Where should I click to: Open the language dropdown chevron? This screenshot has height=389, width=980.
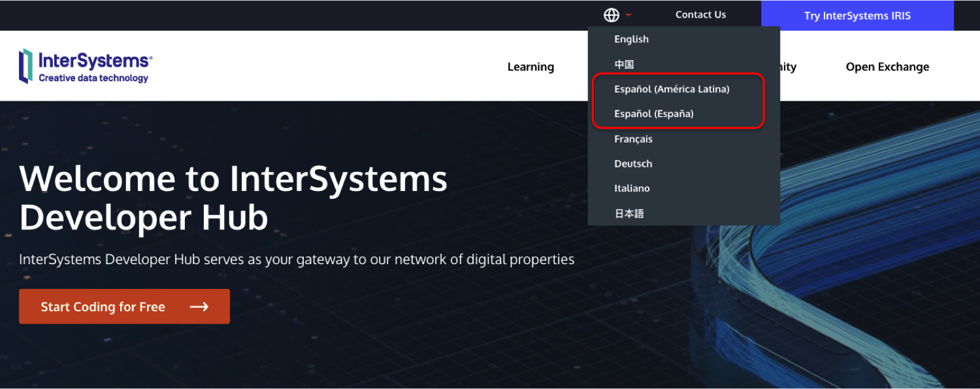(627, 15)
